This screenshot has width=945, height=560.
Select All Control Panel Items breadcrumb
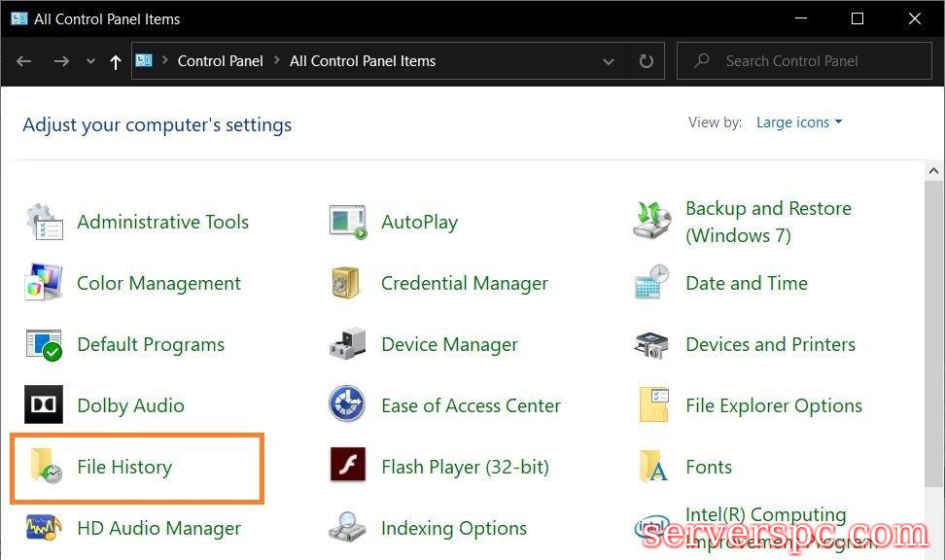[363, 61]
